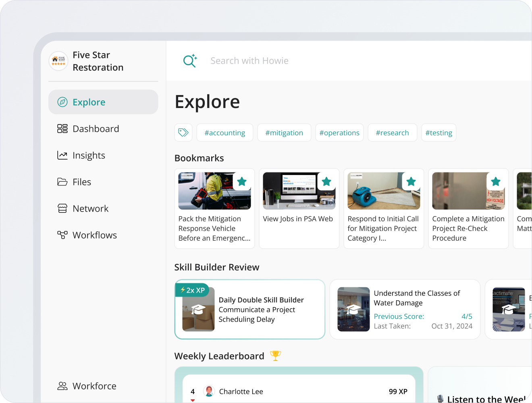Select the #operations tag chip

[339, 133]
